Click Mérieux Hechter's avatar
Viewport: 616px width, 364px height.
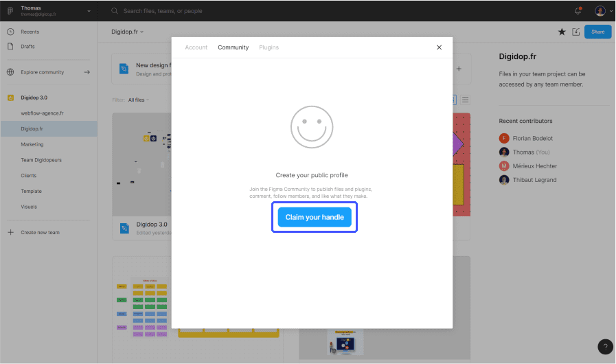coord(504,166)
